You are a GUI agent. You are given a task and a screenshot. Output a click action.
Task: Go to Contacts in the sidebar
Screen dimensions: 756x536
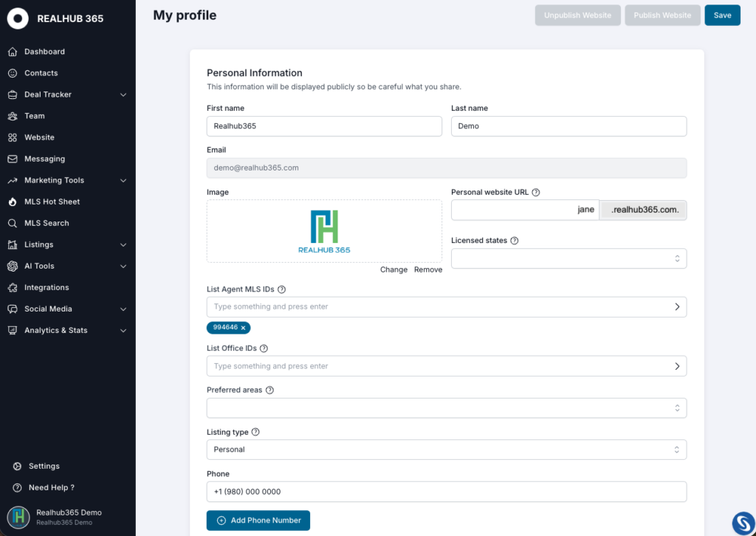coord(41,73)
